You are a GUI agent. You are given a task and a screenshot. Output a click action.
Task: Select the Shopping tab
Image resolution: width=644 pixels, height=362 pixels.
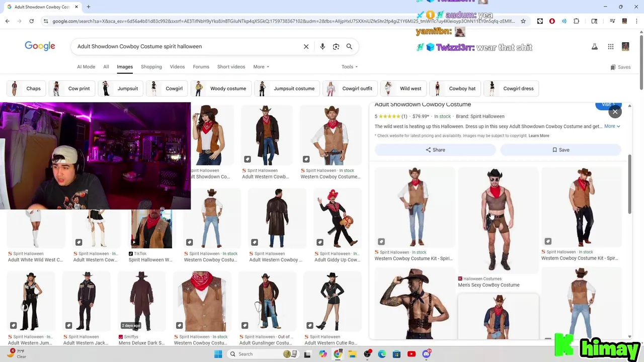click(151, 66)
